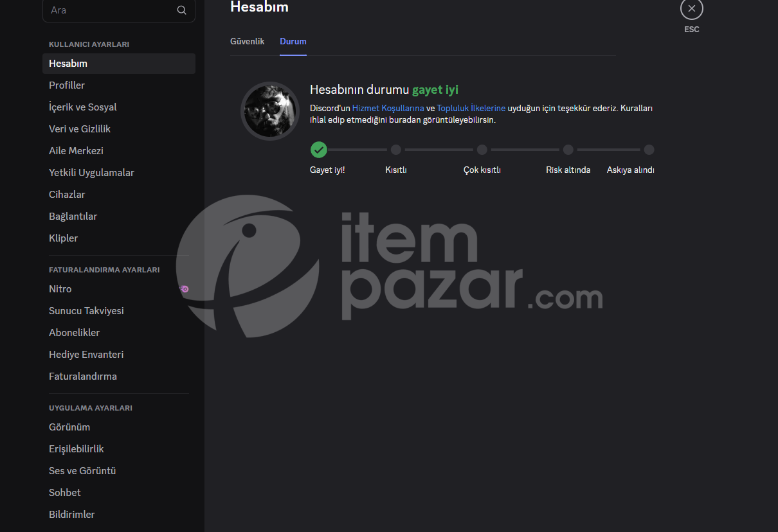778x532 pixels.
Task: Follow the Topluluk İlkelerine link
Action: click(x=471, y=108)
